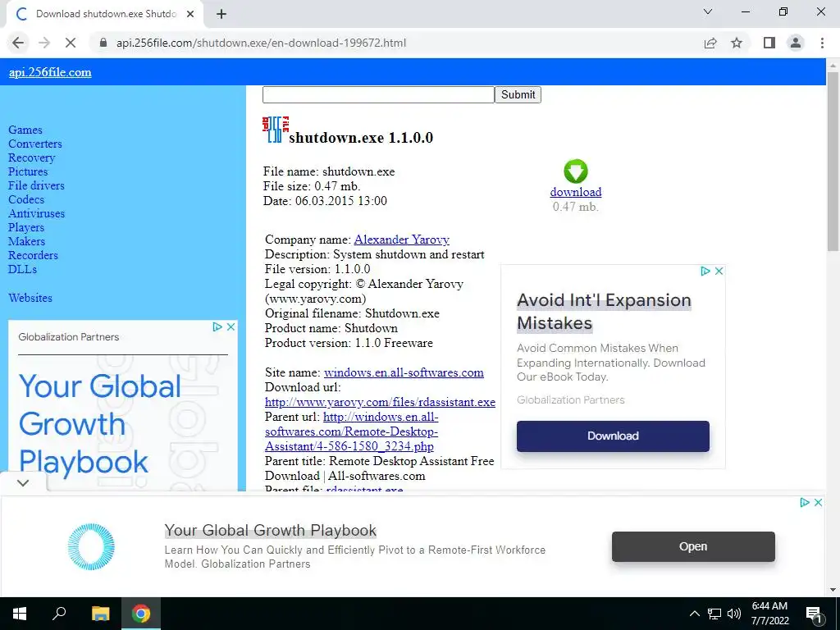Open the Pictures category
840x630 pixels.
point(28,171)
